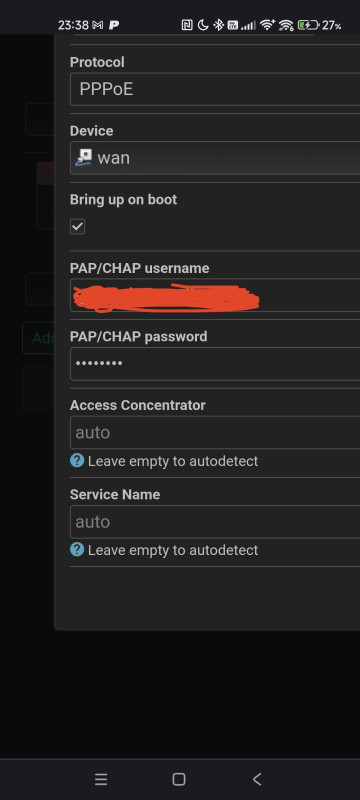Tap the Android recent apps icon
The image size is (360, 800).
tap(101, 779)
